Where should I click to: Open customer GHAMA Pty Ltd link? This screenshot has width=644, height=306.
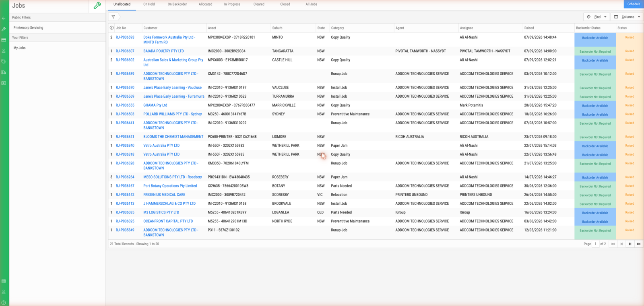click(x=155, y=105)
